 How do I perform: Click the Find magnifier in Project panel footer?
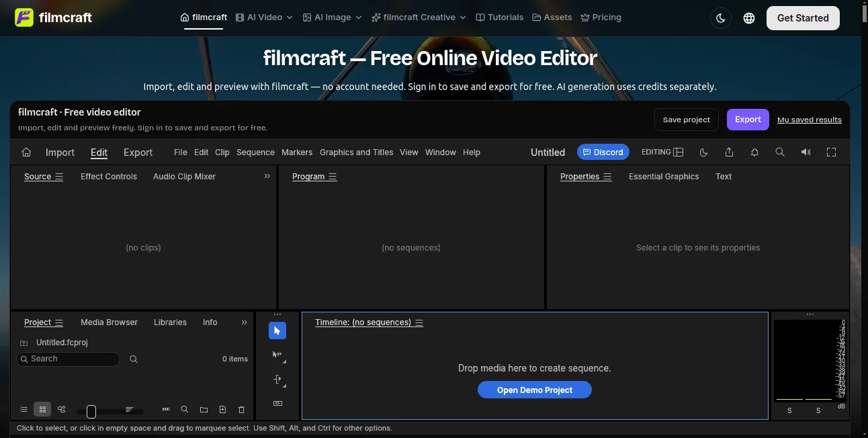pyautogui.click(x=185, y=409)
